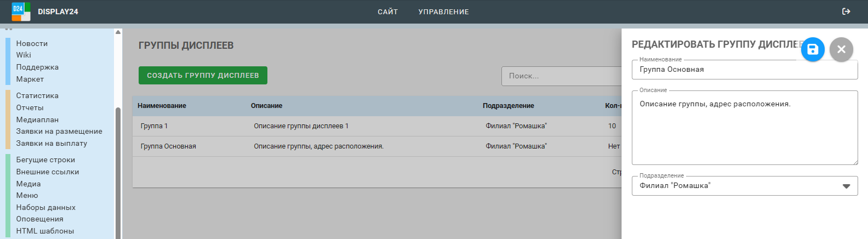Select Бегущие строки in the sidebar
Screen dimensions: 868x239
(45, 160)
